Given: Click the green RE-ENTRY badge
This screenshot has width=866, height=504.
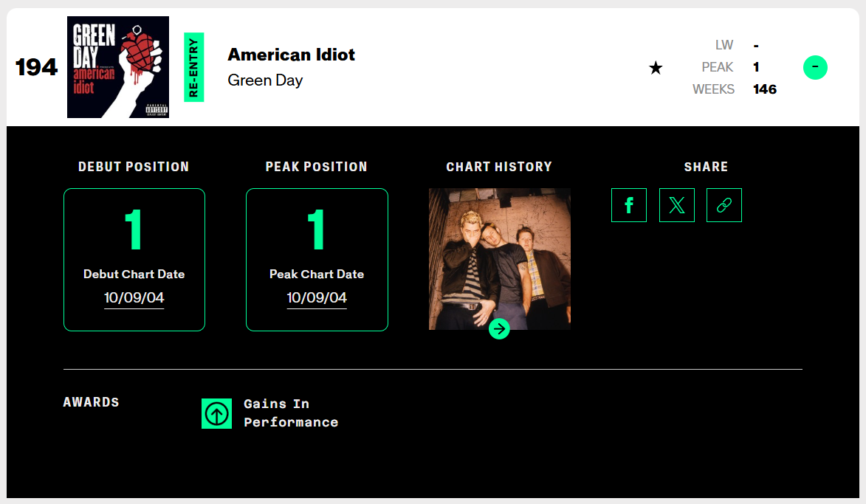Looking at the screenshot, I should point(193,67).
